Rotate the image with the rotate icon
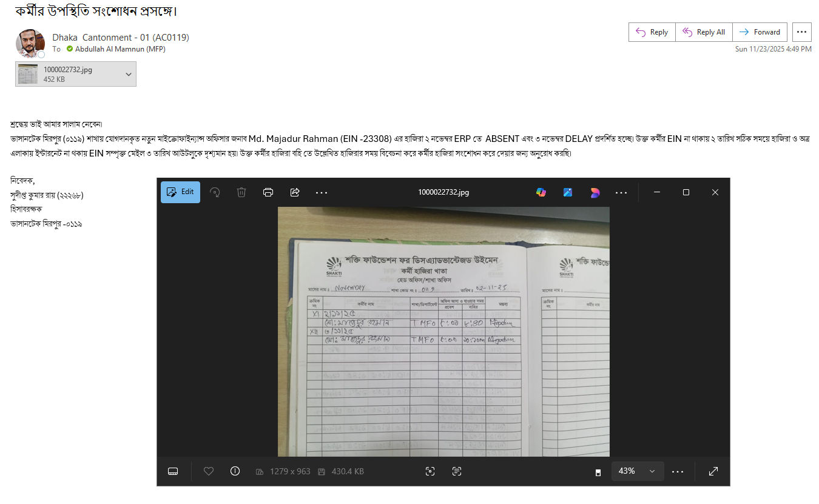Image resolution: width=819 pixels, height=504 pixels. tap(215, 192)
